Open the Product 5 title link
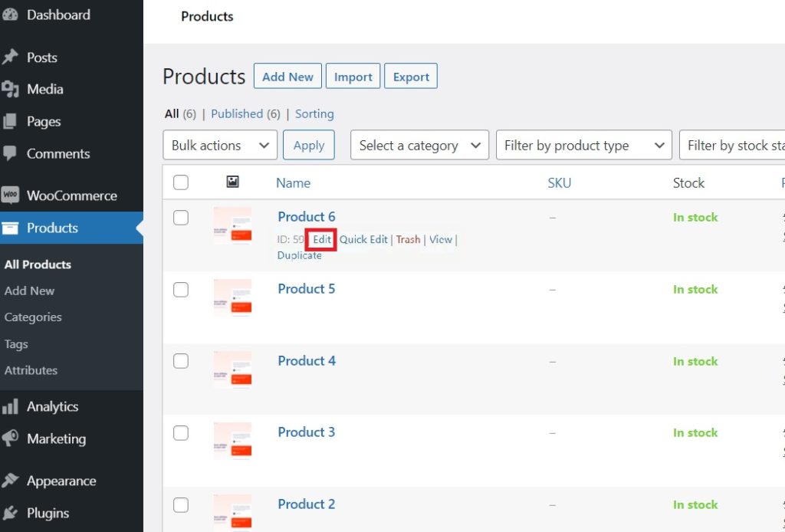 click(307, 289)
